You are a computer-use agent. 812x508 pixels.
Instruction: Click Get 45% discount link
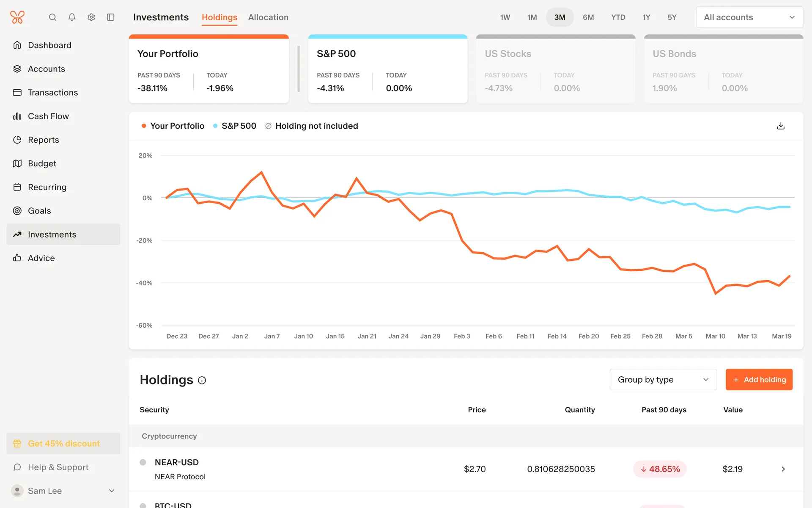point(63,444)
